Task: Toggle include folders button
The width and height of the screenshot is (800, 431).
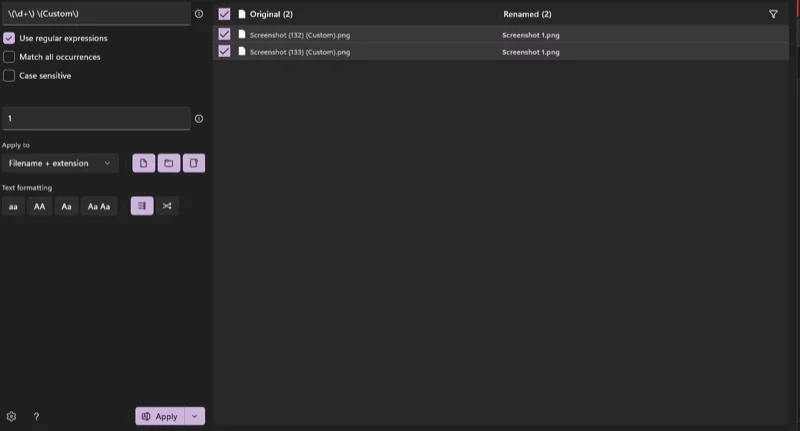Action: (x=169, y=163)
